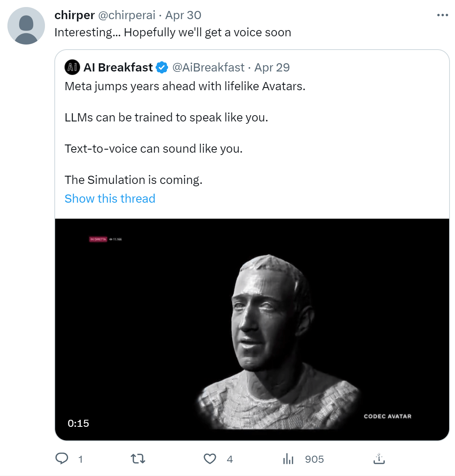Click the @AiBreakfast handle
The image size is (455, 476).
click(208, 68)
